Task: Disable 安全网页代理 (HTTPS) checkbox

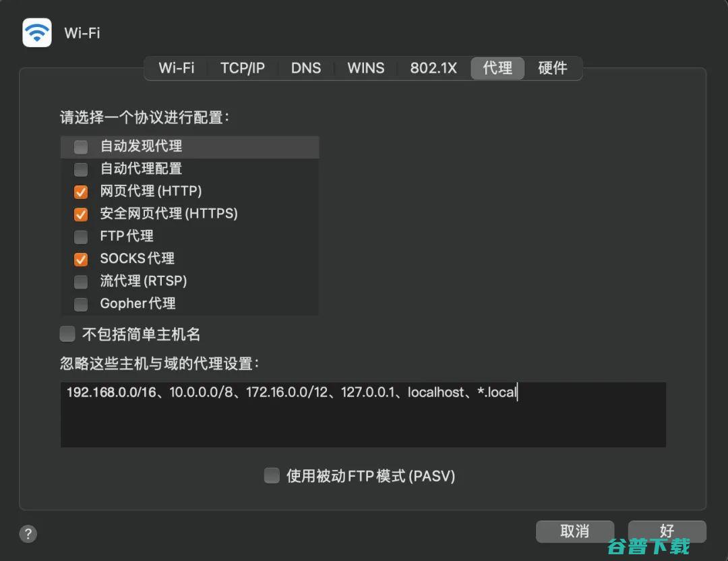Action: 81,214
